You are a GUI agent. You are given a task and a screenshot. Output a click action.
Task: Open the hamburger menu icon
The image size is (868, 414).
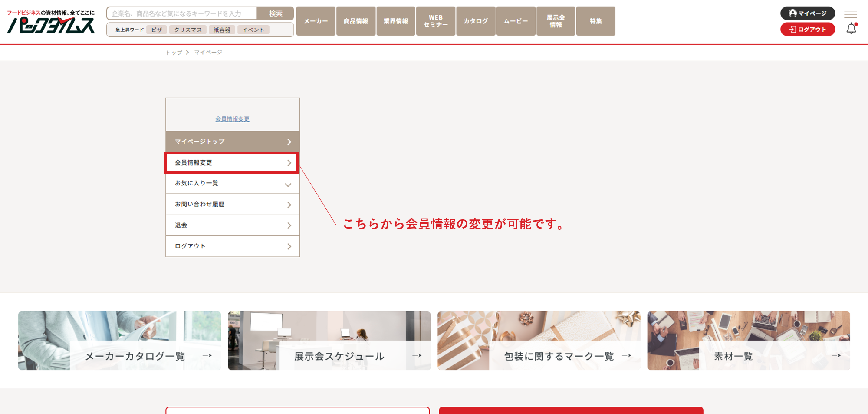click(850, 14)
